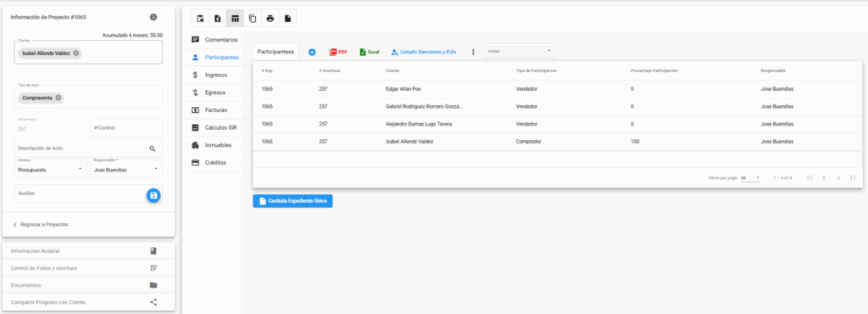Add a participant with blue plus icon
The width and height of the screenshot is (868, 314).
[x=312, y=52]
